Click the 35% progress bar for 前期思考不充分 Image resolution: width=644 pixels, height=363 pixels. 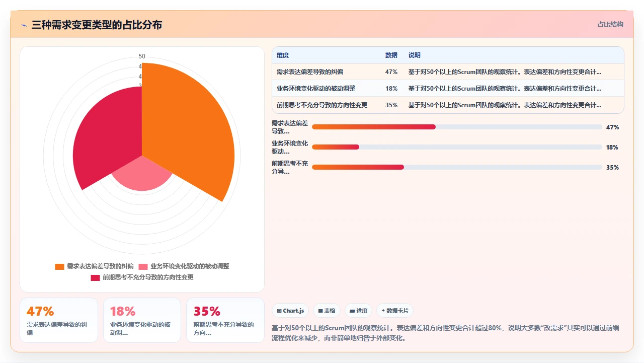tap(457, 167)
